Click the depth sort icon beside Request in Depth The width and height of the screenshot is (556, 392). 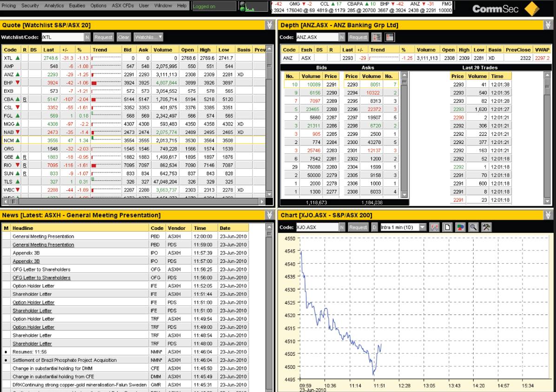(377, 37)
